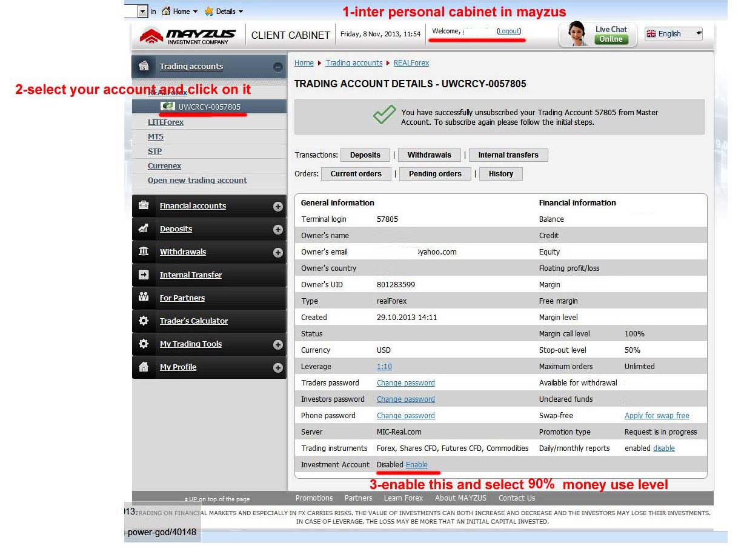Click the For Partners people icon
This screenshot has width=744, height=560.
tap(144, 297)
